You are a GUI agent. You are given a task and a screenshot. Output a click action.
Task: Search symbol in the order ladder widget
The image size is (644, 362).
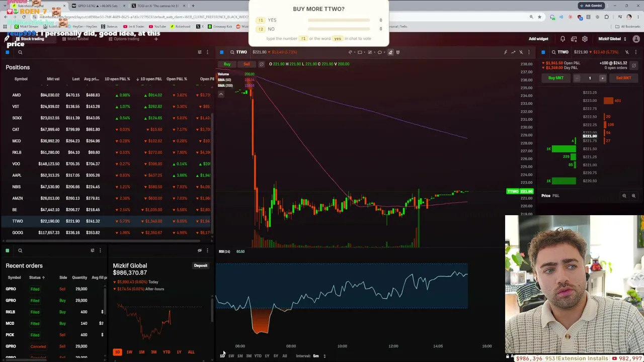point(553,52)
